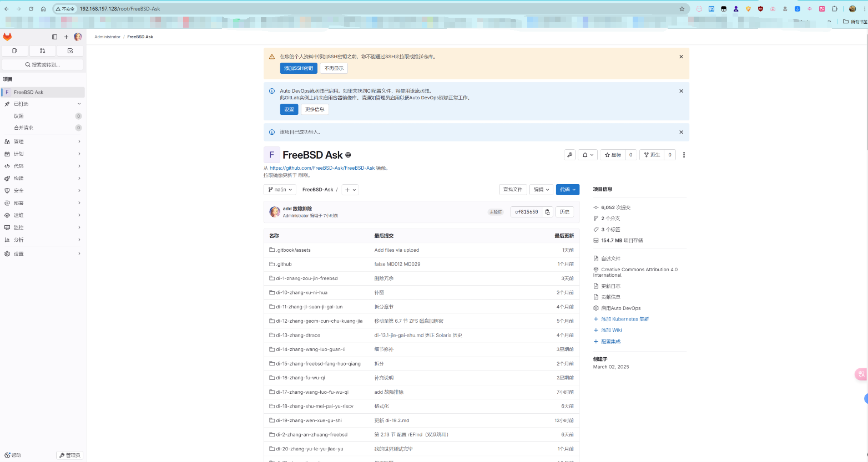Click 查找文件 find file button
The width and height of the screenshot is (868, 462).
[513, 190]
